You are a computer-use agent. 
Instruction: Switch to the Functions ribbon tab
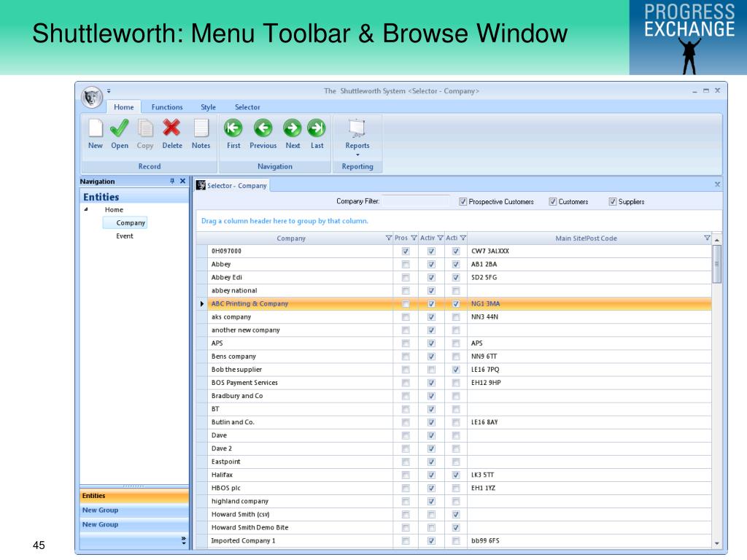[x=167, y=107]
